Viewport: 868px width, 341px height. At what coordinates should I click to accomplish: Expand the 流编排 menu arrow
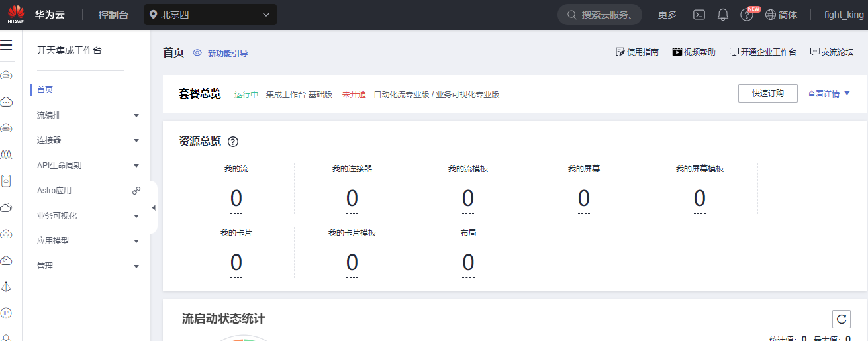point(136,115)
